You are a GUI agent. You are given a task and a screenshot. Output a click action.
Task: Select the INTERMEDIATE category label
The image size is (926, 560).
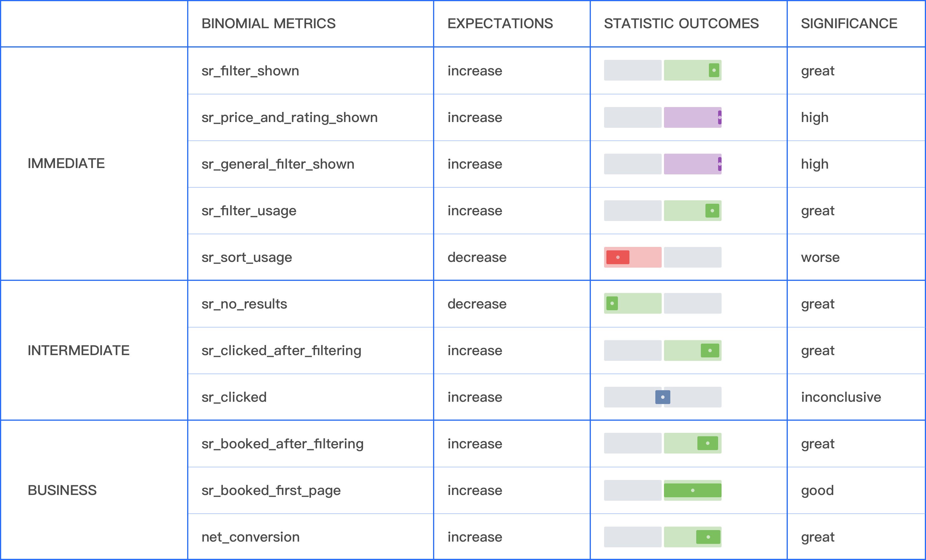tap(79, 351)
